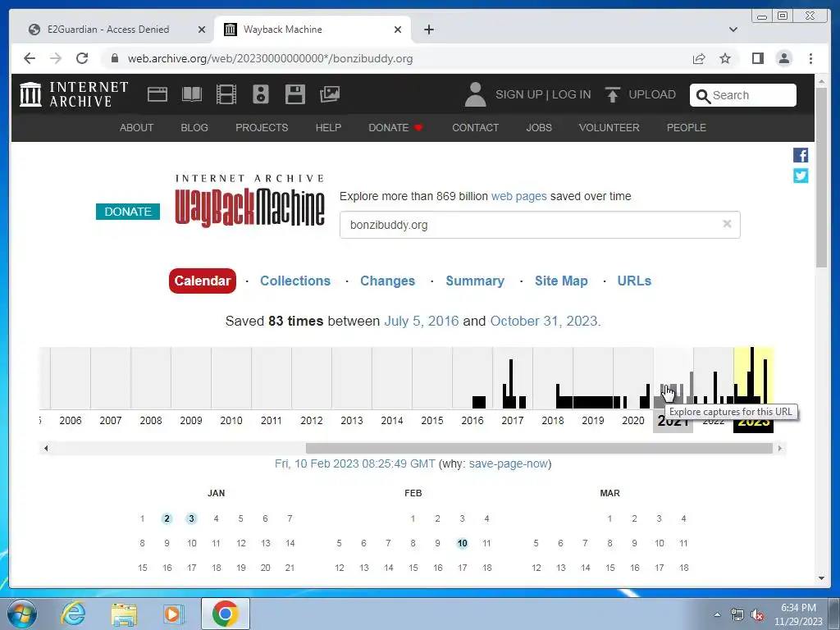
Task: Switch to Collections tab
Action: 295,281
